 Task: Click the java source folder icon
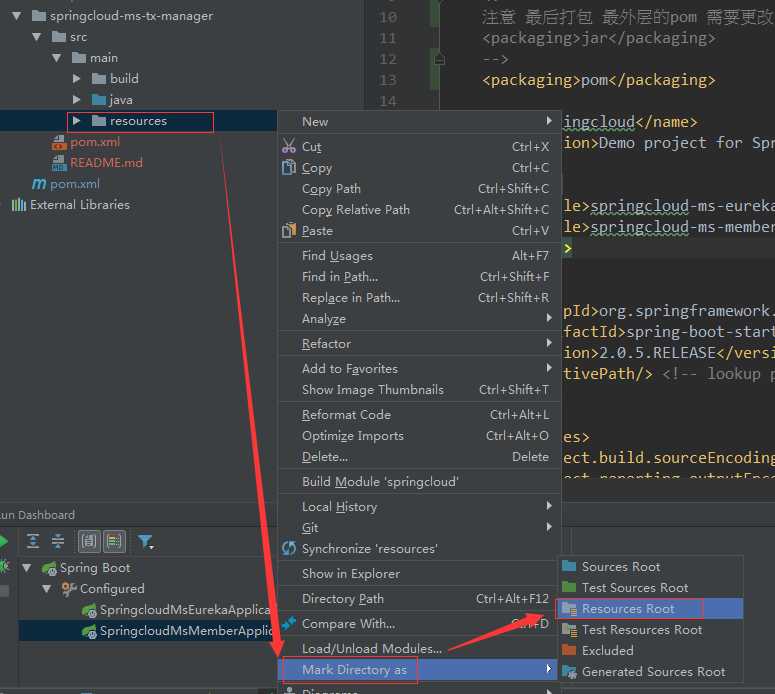[99, 99]
